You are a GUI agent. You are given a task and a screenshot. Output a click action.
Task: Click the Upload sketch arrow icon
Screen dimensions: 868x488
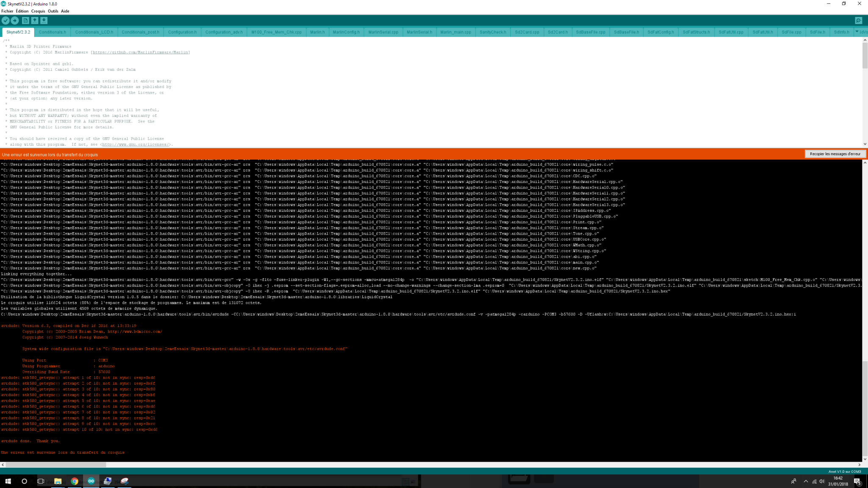click(15, 20)
